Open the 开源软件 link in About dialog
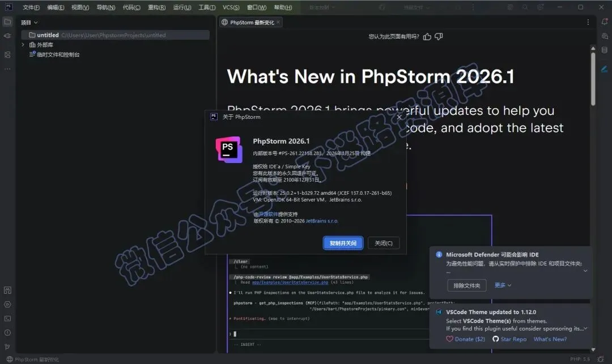This screenshot has height=364, width=612. point(269,214)
